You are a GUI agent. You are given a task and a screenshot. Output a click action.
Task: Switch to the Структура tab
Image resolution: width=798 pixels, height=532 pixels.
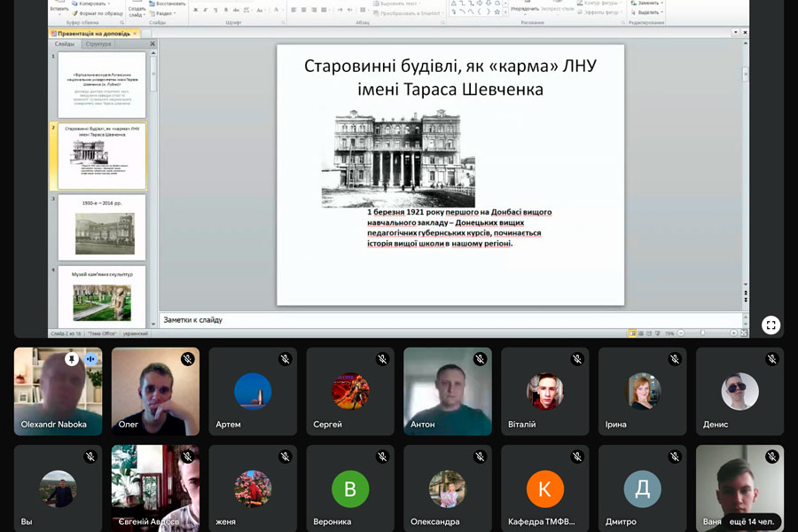98,43
